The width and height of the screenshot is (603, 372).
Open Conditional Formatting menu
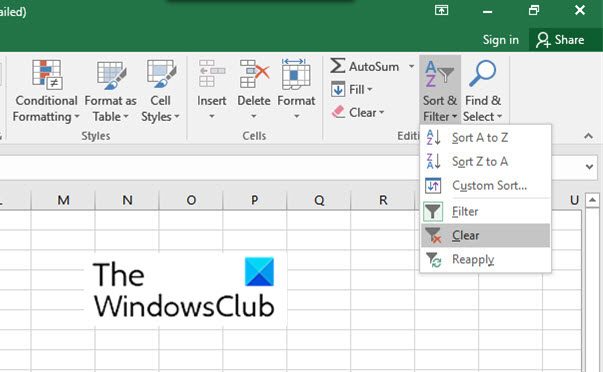pos(46,91)
